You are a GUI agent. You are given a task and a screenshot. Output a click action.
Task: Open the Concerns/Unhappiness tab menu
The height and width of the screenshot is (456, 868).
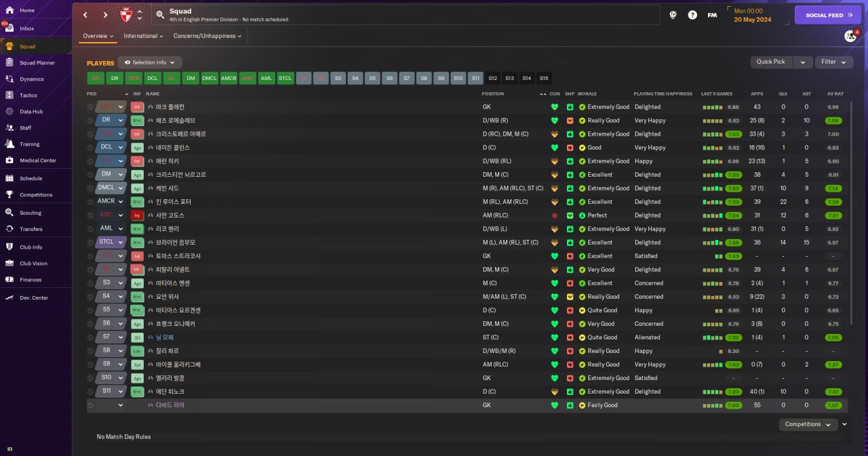(x=207, y=36)
